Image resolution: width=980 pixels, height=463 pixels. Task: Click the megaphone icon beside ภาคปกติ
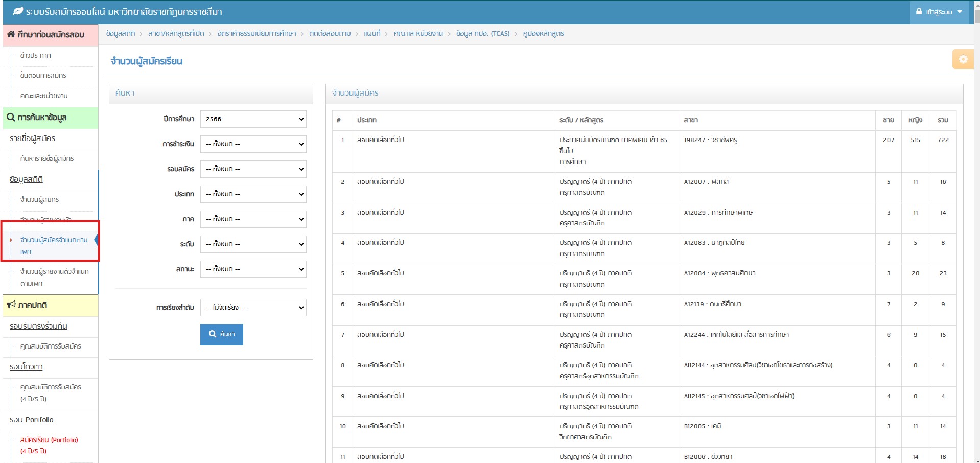11,305
